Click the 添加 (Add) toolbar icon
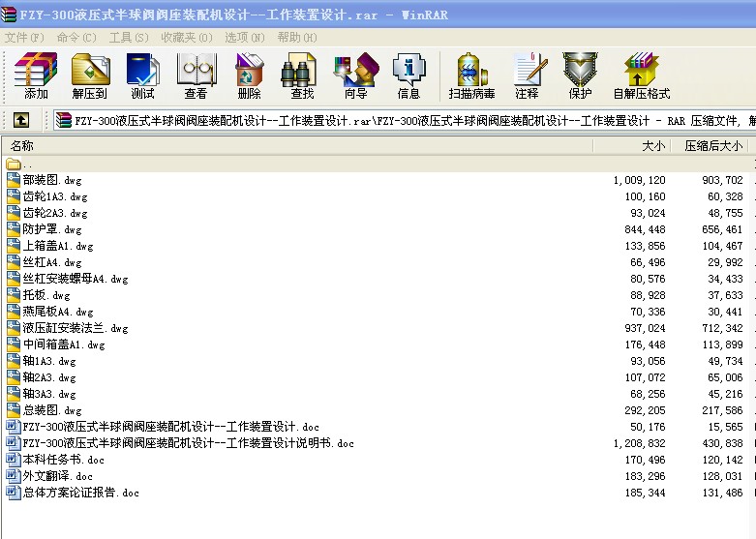 click(36, 70)
